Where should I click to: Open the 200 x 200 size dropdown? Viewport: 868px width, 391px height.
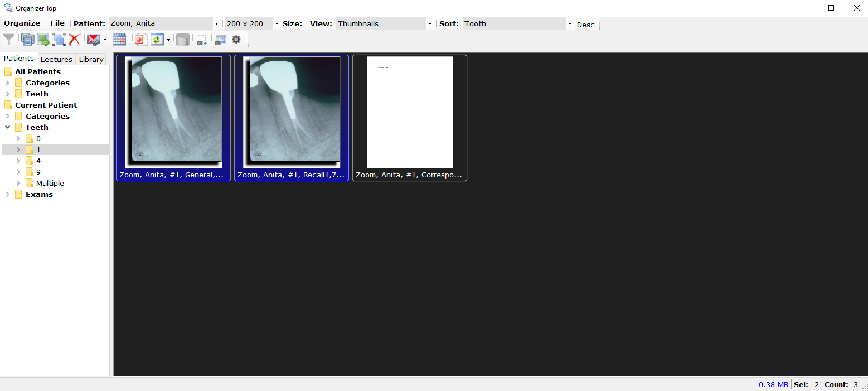pos(277,24)
